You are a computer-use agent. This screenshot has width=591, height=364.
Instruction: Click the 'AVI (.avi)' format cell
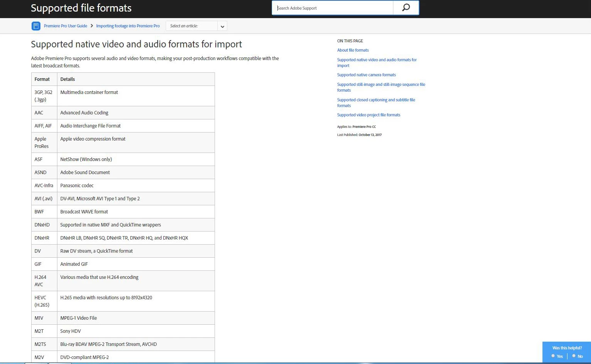tap(44, 199)
